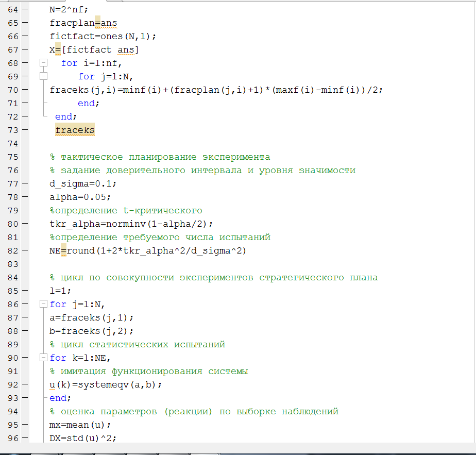The height and width of the screenshot is (455, 476).
Task: Set breakpoint dash at line 80
Action: tap(25, 224)
